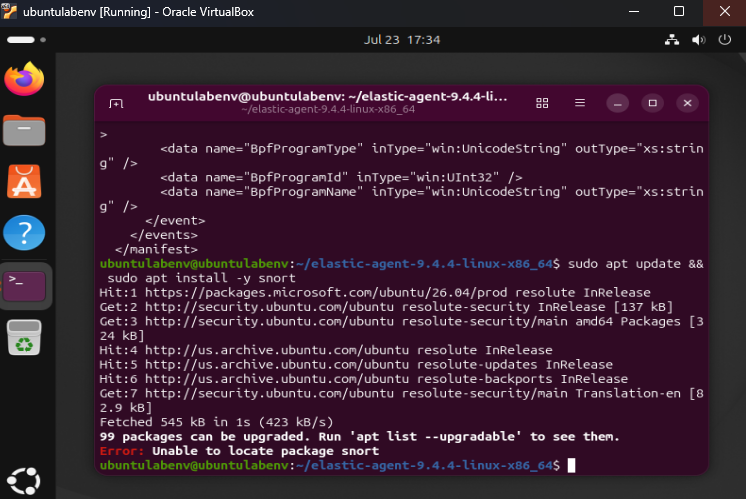Click the 'sudo apt update &&' command text
The width and height of the screenshot is (746, 499).
click(x=635, y=264)
